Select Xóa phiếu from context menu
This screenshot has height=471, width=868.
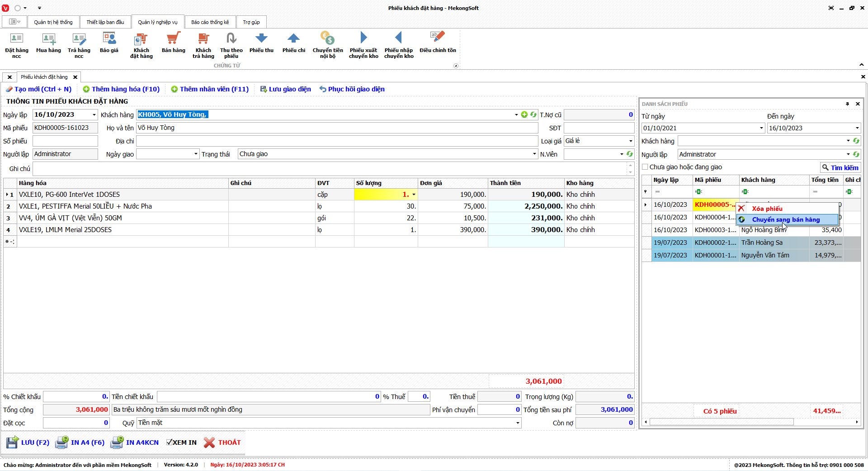tap(767, 209)
